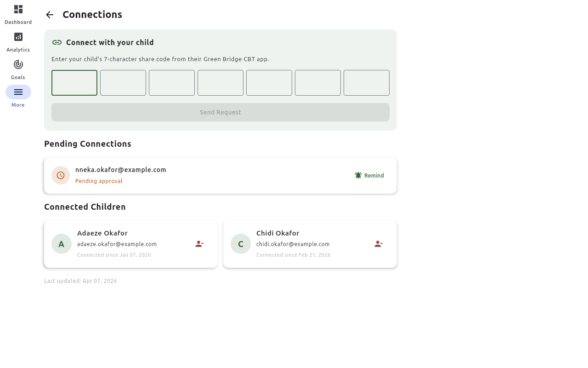This screenshot has height=368, width=588.
Task: Click the sixth share code box
Action: click(318, 83)
